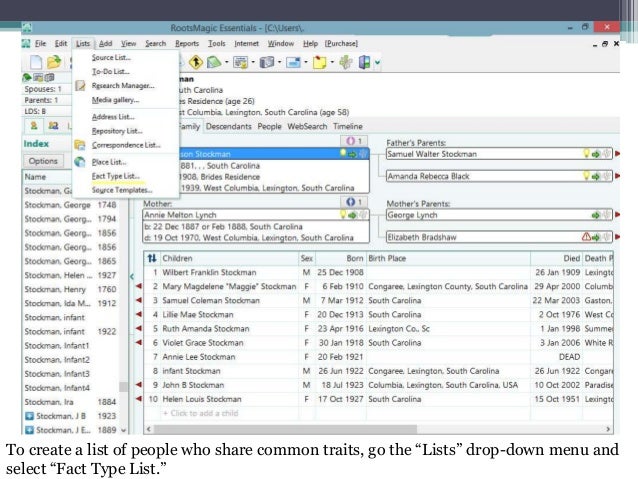Viewport: 638px width, 479px height.
Task: Click green arrow icon on Amanda Rebecca Black
Action: point(596,176)
